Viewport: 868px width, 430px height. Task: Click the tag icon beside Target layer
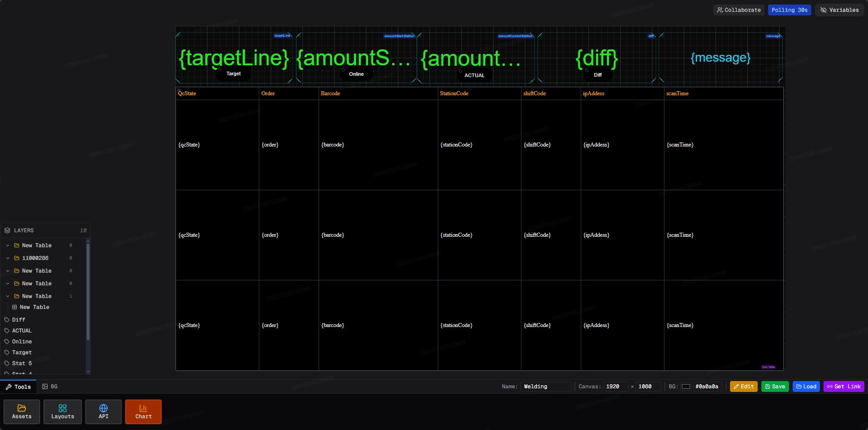(x=7, y=352)
